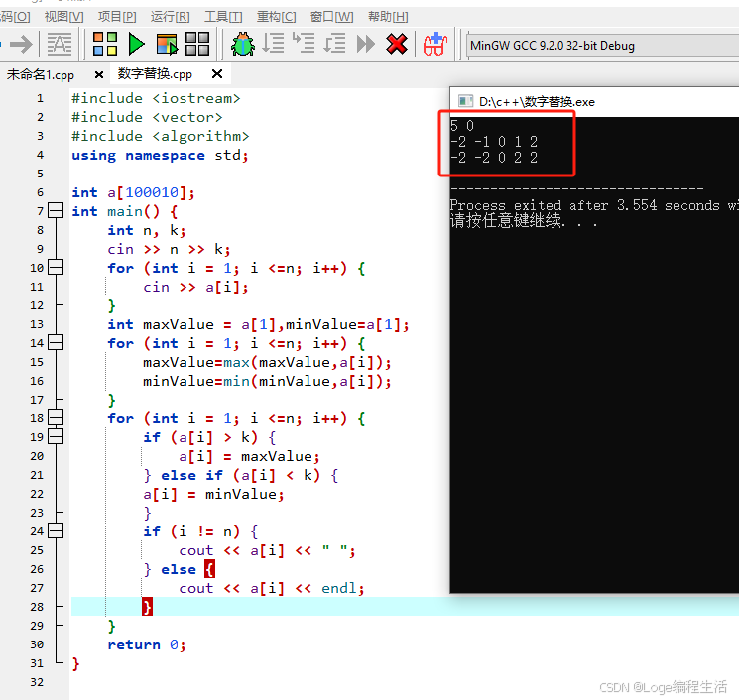Collapse the if block fold at line 24

coord(56,530)
